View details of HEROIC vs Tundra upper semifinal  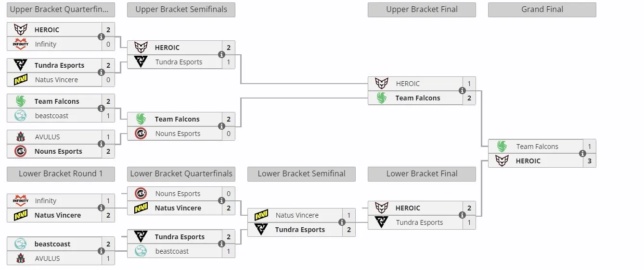(221, 55)
